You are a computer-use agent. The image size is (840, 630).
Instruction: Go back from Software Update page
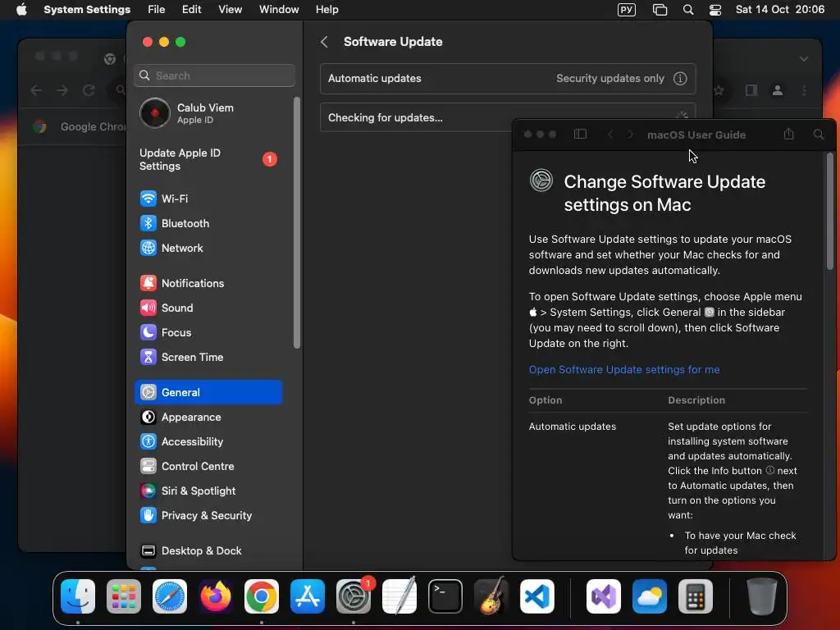click(324, 42)
